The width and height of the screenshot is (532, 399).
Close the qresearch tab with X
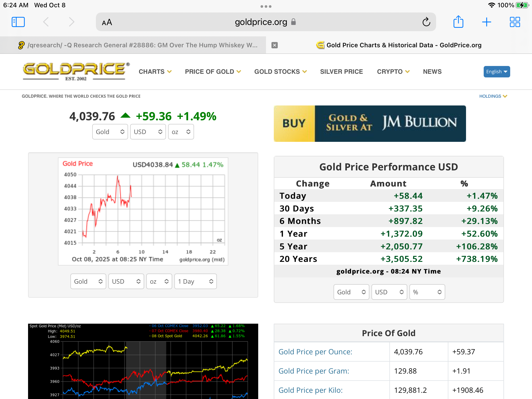pos(274,45)
